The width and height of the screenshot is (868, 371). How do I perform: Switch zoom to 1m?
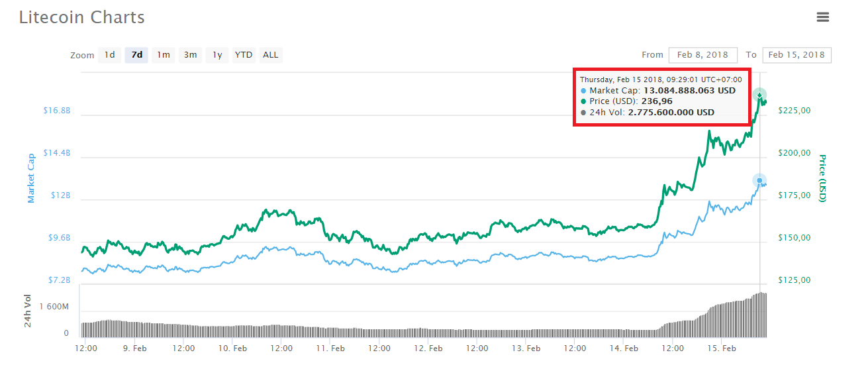[x=163, y=55]
